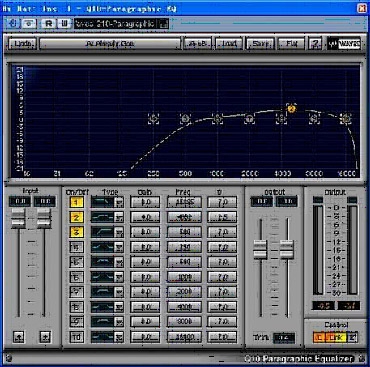This screenshot has height=367, width=370.
Task: Select band marker at 8000 Hz on graph
Action: tap(314, 118)
